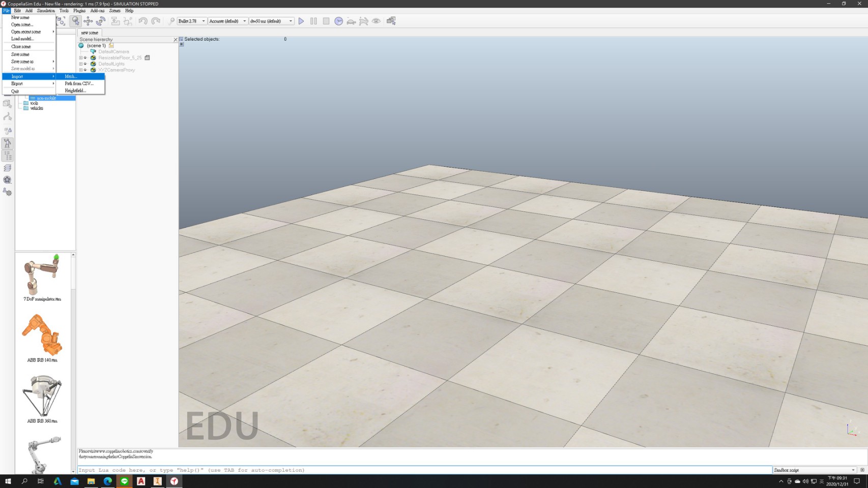Open the Simulation menu

click(x=46, y=11)
